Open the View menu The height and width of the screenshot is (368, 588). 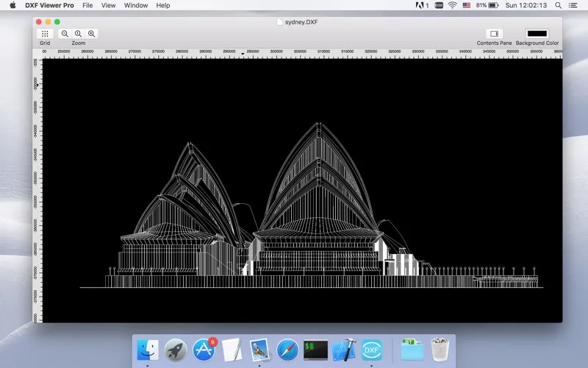(x=108, y=5)
